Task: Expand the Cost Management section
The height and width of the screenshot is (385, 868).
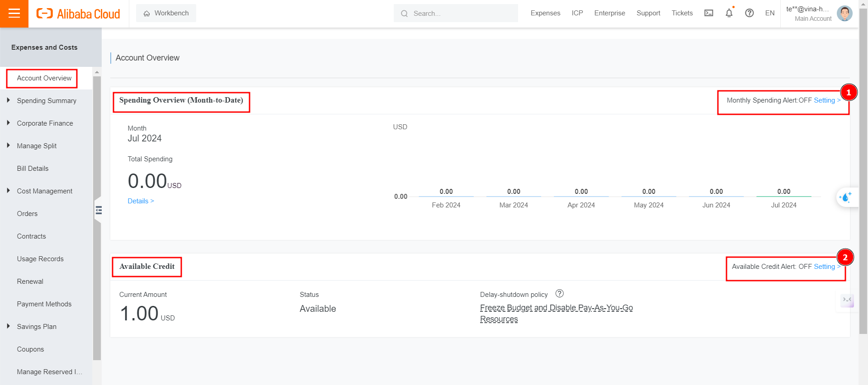Action: 44,191
